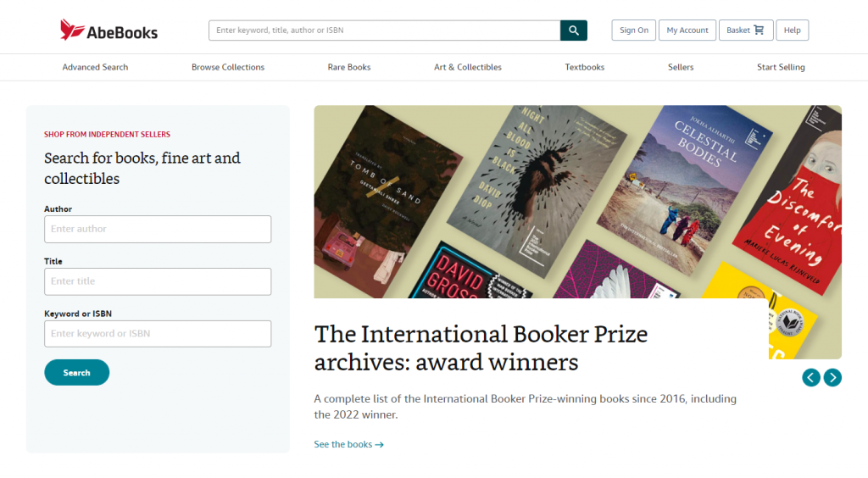Click the Author input field
The height and width of the screenshot is (478, 868).
point(158,229)
